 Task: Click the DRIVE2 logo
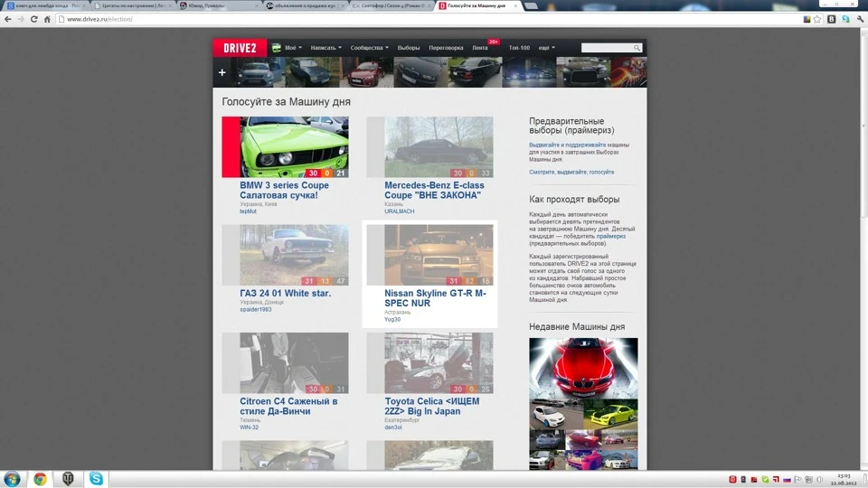(x=240, y=48)
